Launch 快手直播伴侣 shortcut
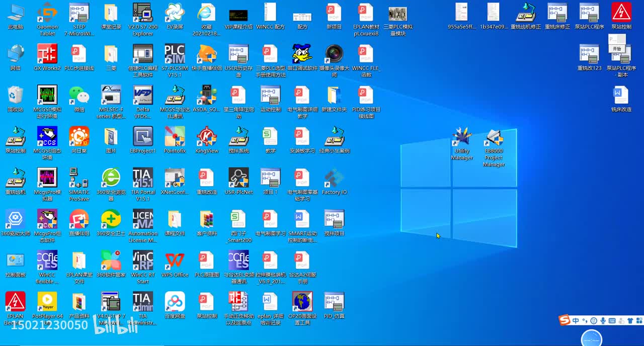644x346 pixels. [x=207, y=57]
